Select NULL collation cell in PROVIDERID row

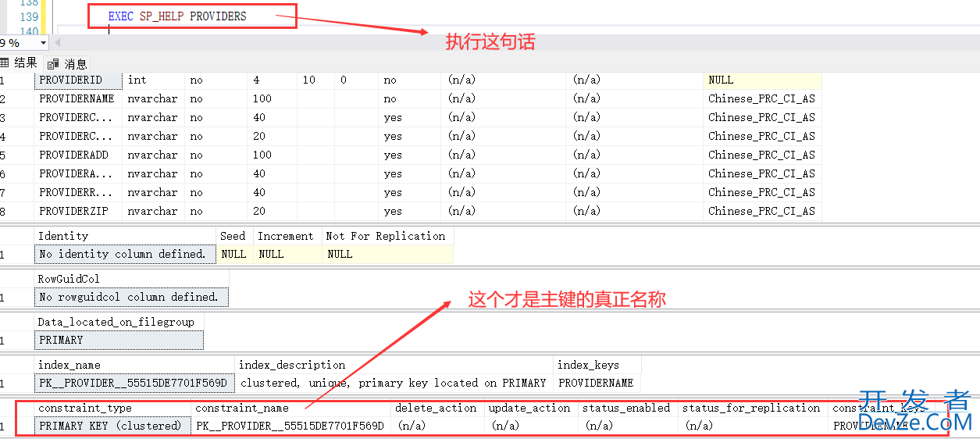(x=762, y=80)
